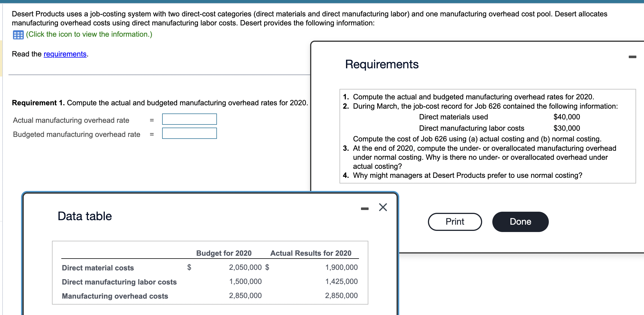Open the 'Click the icon to view the information' link

pos(89,34)
